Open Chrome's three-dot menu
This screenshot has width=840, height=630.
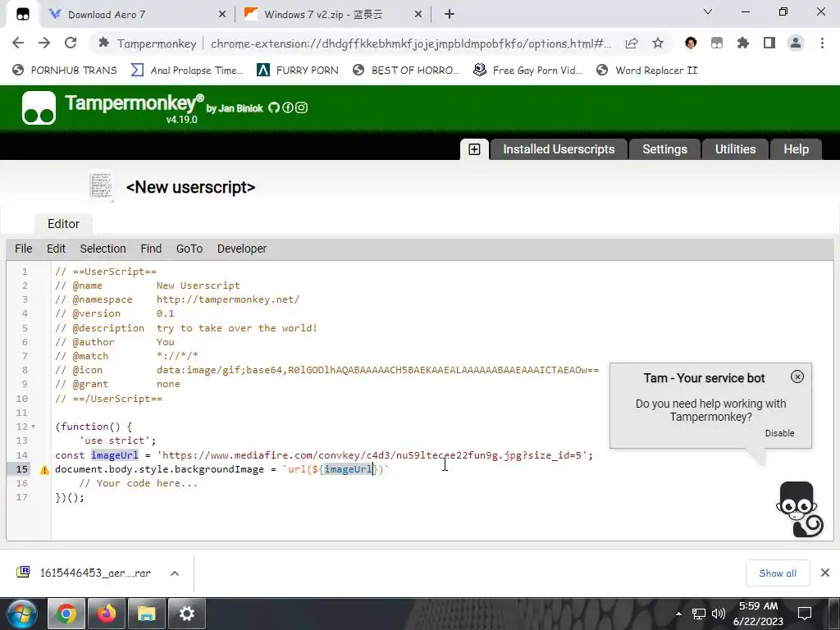pos(822,43)
